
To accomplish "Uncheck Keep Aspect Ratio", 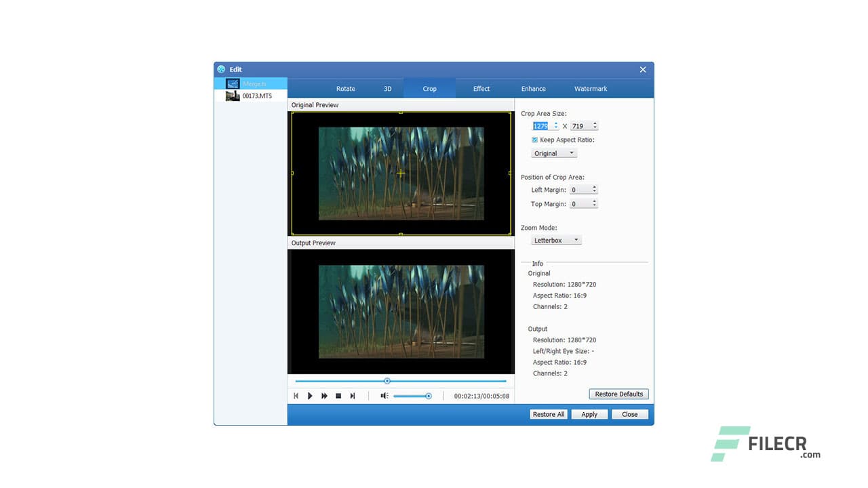I will click(534, 140).
